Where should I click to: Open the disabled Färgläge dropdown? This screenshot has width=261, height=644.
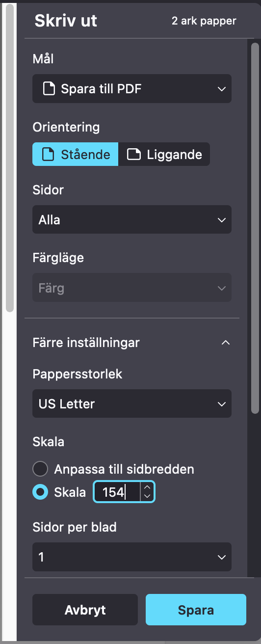[x=132, y=288]
